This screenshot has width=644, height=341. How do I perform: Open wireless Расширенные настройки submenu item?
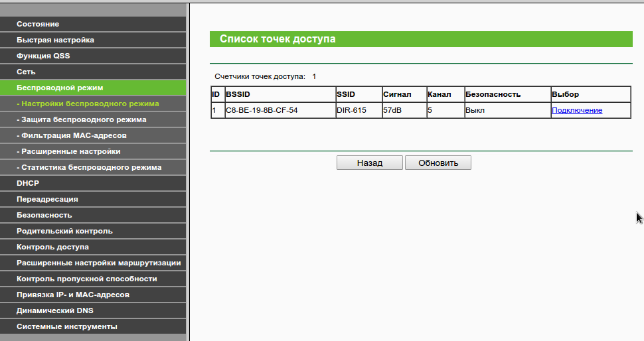click(x=93, y=151)
